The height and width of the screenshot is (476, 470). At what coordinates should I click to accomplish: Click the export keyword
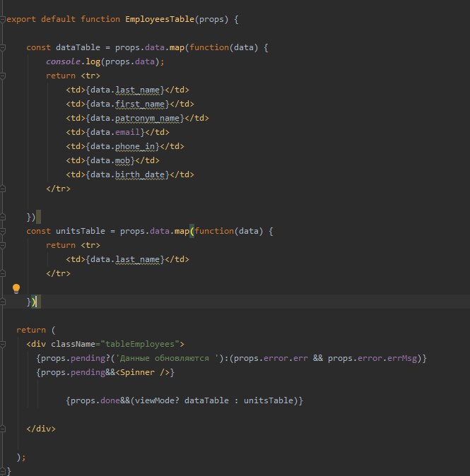click(x=21, y=19)
